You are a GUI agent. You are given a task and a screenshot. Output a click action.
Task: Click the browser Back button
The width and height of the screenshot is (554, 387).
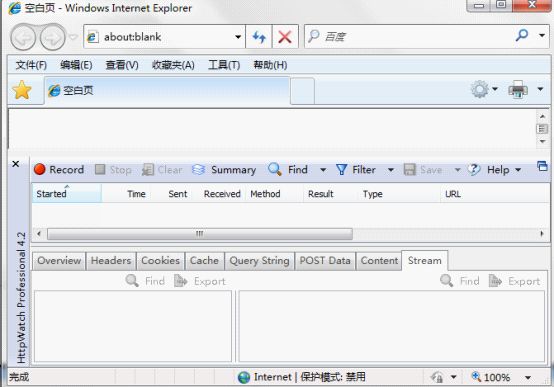coord(23,37)
